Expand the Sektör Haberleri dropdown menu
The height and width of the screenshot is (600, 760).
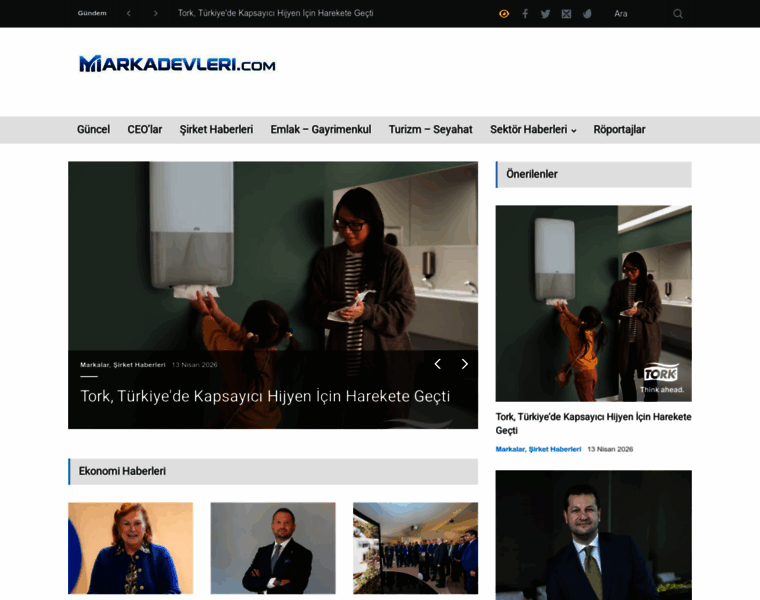(x=533, y=130)
